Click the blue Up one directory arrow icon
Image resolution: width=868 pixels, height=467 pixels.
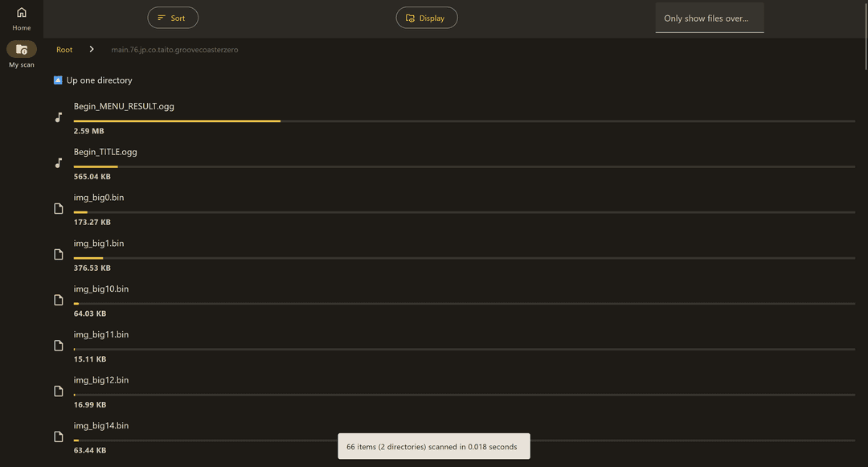click(x=57, y=80)
